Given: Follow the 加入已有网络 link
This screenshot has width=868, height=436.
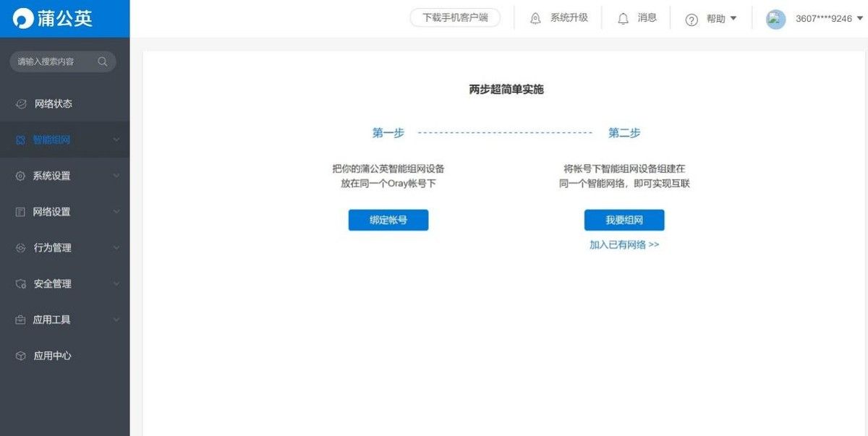Looking at the screenshot, I should [624, 245].
